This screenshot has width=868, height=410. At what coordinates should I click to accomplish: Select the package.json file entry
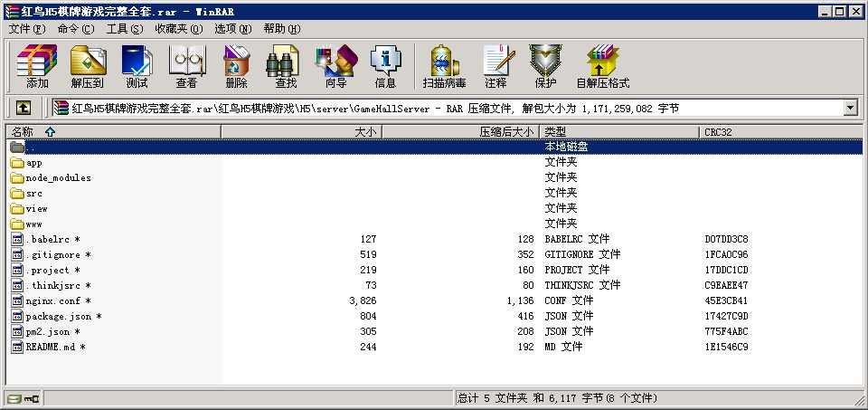[59, 317]
